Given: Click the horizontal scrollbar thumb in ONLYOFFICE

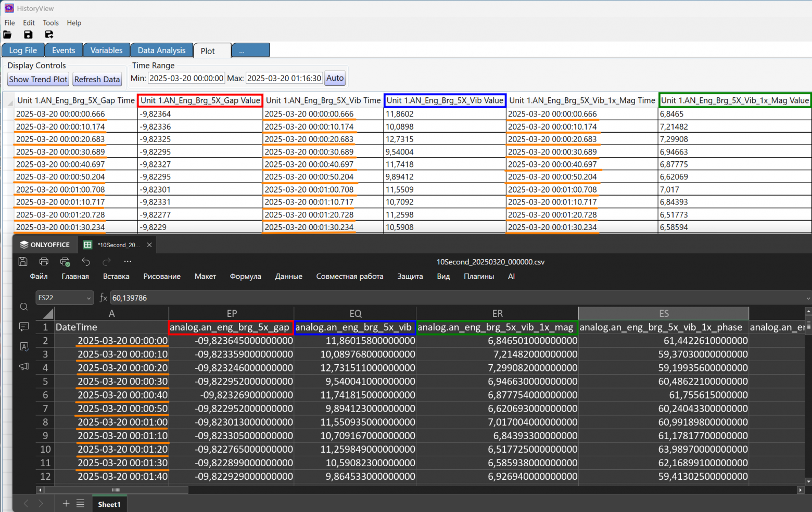Looking at the screenshot, I should point(116,490).
